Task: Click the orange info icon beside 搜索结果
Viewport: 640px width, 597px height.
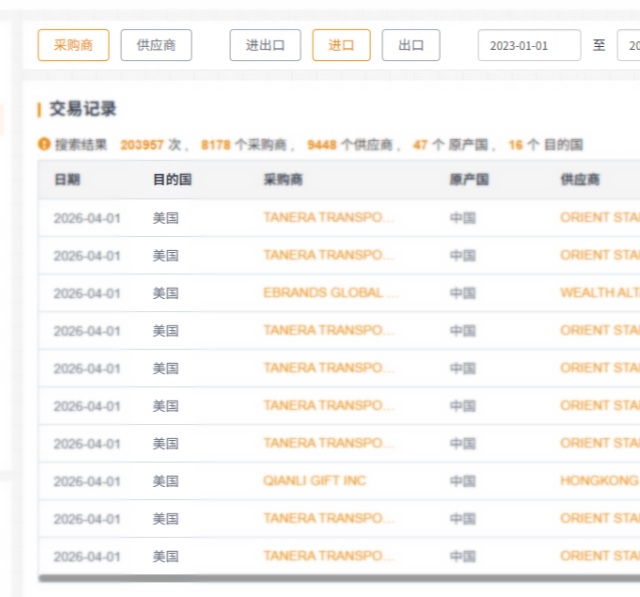Action: tap(44, 144)
